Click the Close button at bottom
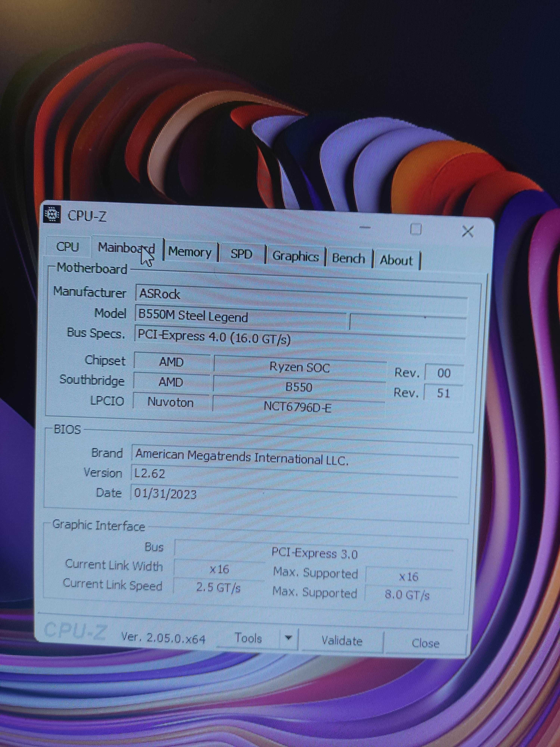Screen dimensions: 560x747 (425, 643)
